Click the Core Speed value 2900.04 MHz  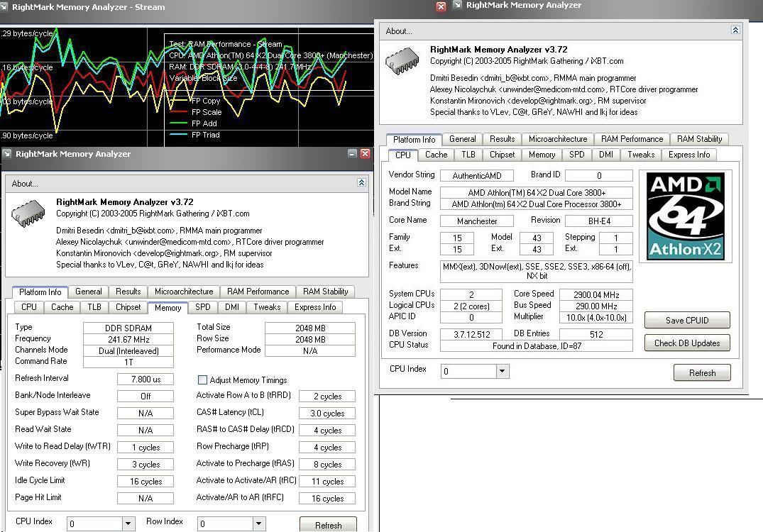[x=596, y=294]
